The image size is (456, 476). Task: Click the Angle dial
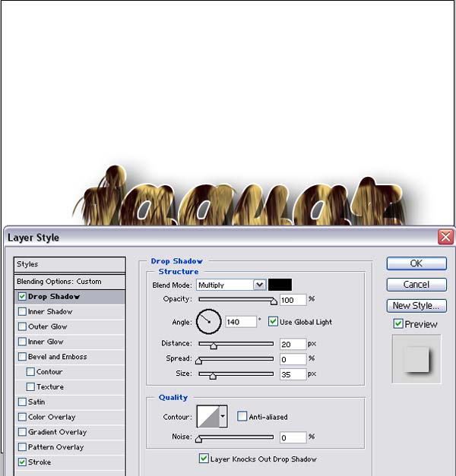(x=208, y=322)
